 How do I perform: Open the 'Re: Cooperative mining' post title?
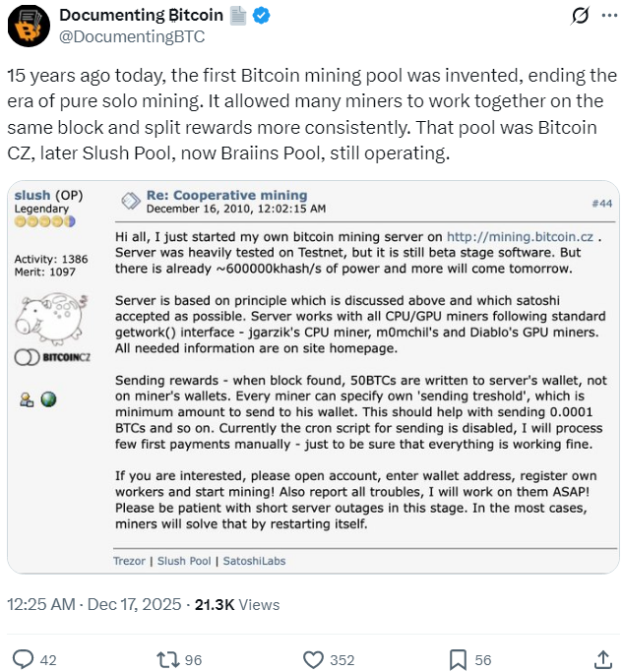click(x=226, y=195)
